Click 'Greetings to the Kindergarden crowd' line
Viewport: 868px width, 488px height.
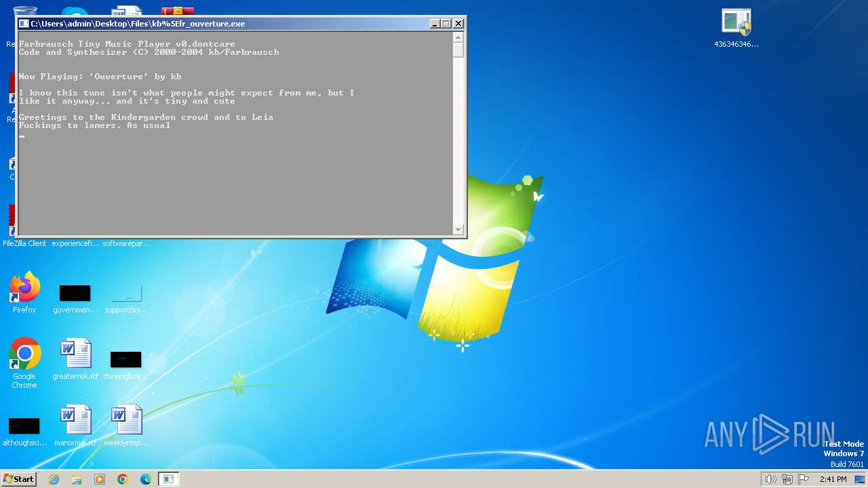pos(146,117)
